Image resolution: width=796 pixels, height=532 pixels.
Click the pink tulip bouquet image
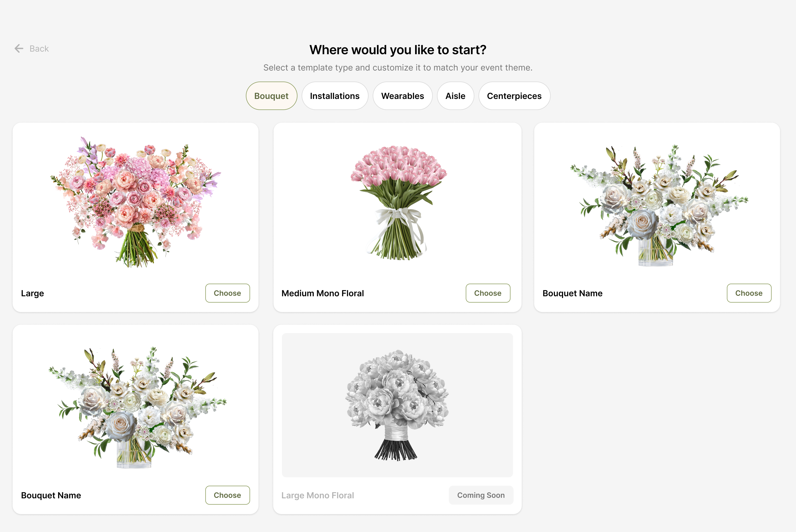pyautogui.click(x=398, y=203)
